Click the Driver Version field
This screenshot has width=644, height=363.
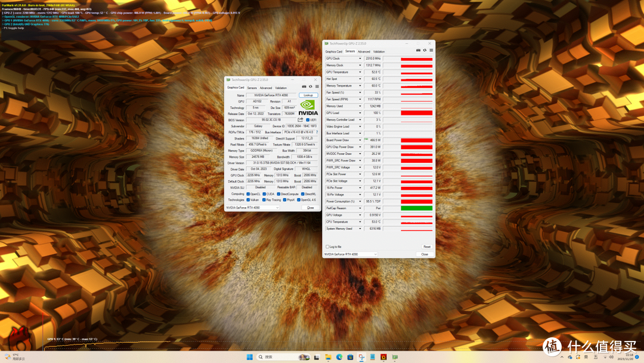[281, 163]
